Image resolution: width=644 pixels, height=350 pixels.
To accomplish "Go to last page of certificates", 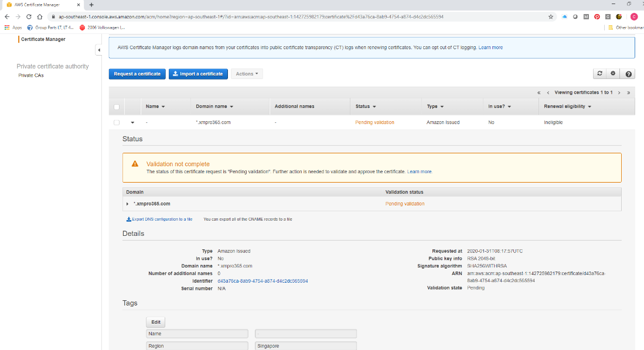I will click(x=628, y=92).
